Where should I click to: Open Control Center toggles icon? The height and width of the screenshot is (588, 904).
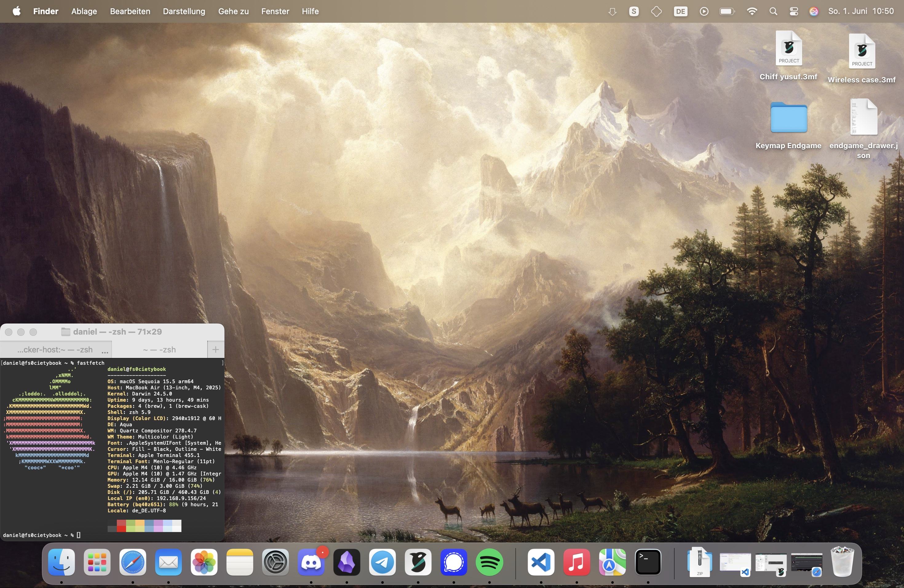[794, 11]
